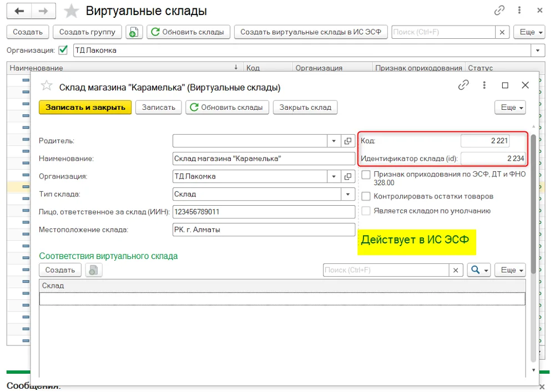Maximize the warehouse dialog window
The height and width of the screenshot is (392, 555).
[x=505, y=85]
